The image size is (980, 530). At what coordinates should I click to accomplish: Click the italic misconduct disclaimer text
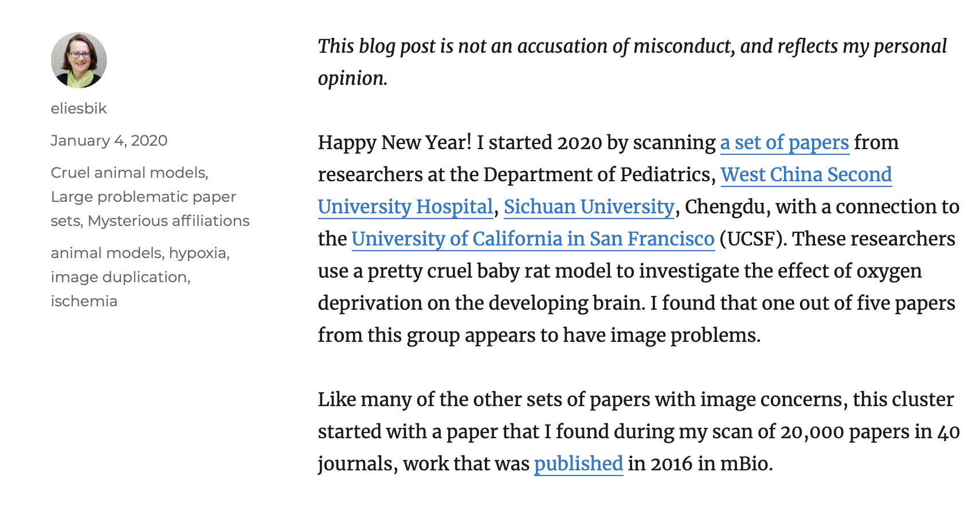click(x=632, y=46)
